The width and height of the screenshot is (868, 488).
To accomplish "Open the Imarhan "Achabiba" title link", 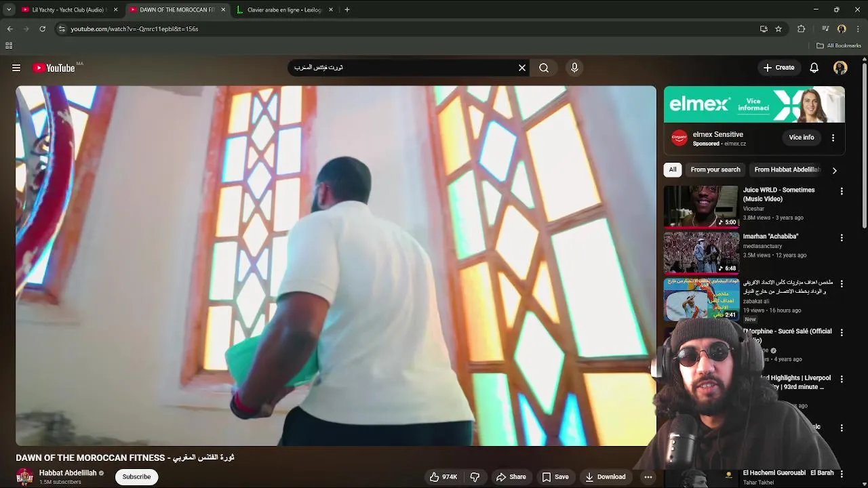I will tap(770, 237).
